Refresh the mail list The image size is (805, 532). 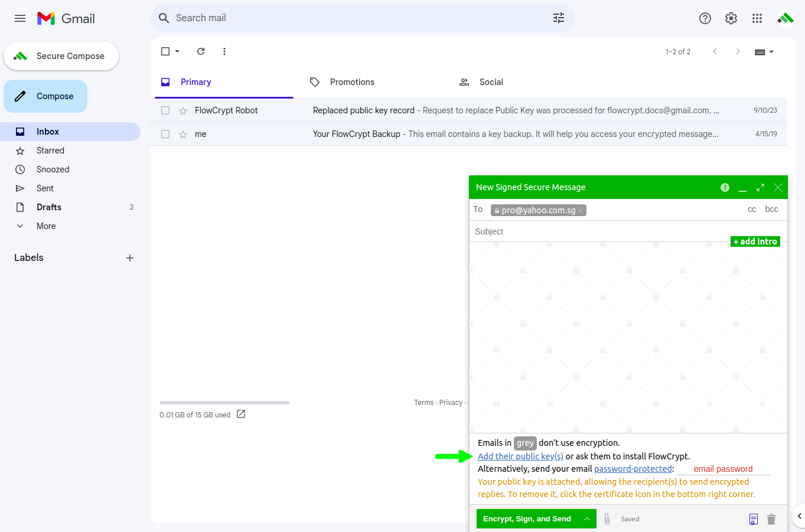click(201, 51)
